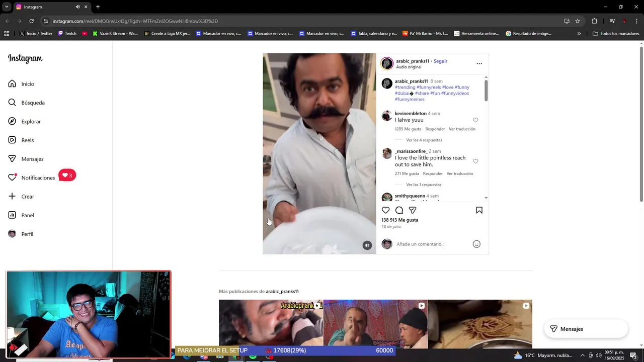Click Responder on kevinembleton's comment
Viewport: 644px width, 362px height.
point(435,129)
